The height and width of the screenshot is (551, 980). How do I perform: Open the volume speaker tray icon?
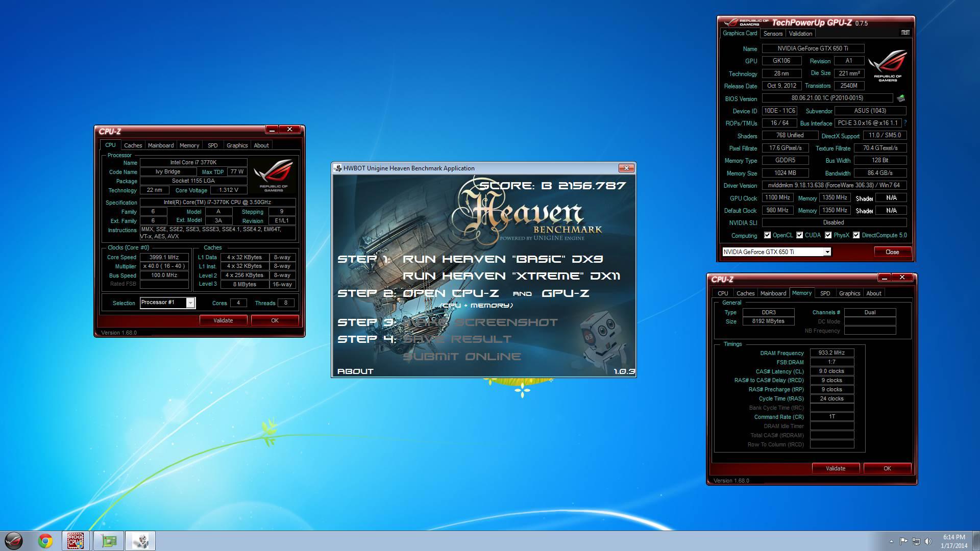[928, 541]
